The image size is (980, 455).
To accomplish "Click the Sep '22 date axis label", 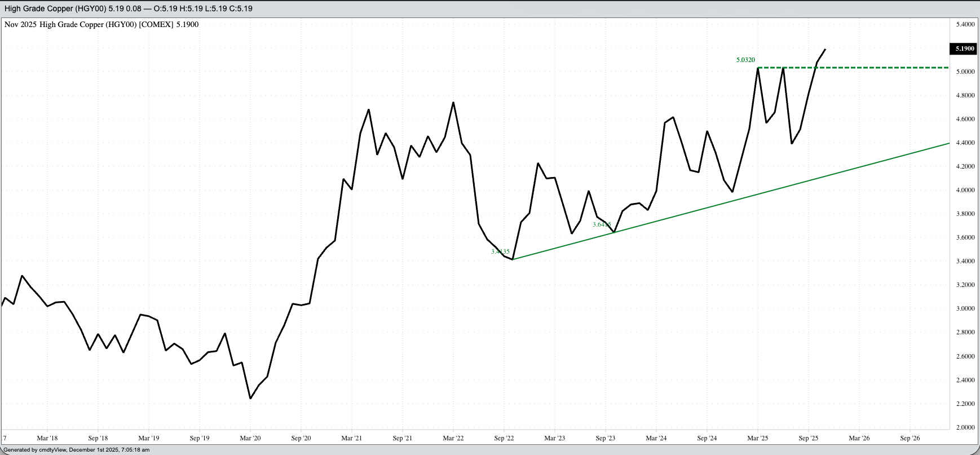I will click(504, 438).
